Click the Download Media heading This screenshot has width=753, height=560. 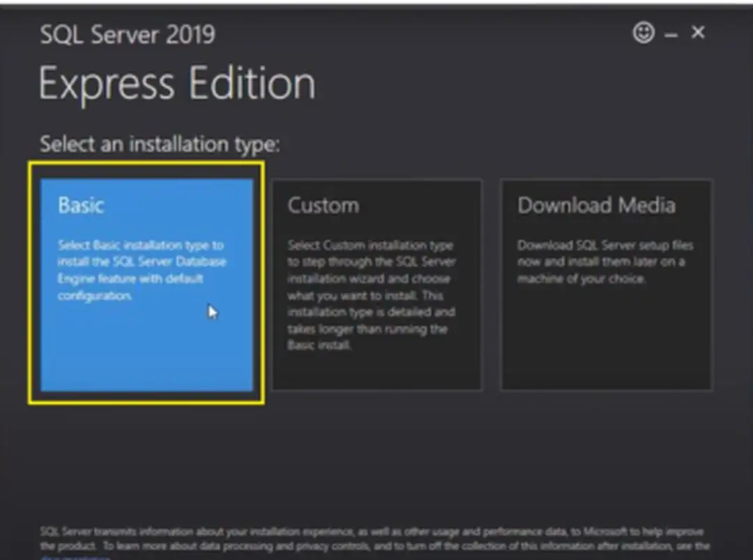click(596, 205)
